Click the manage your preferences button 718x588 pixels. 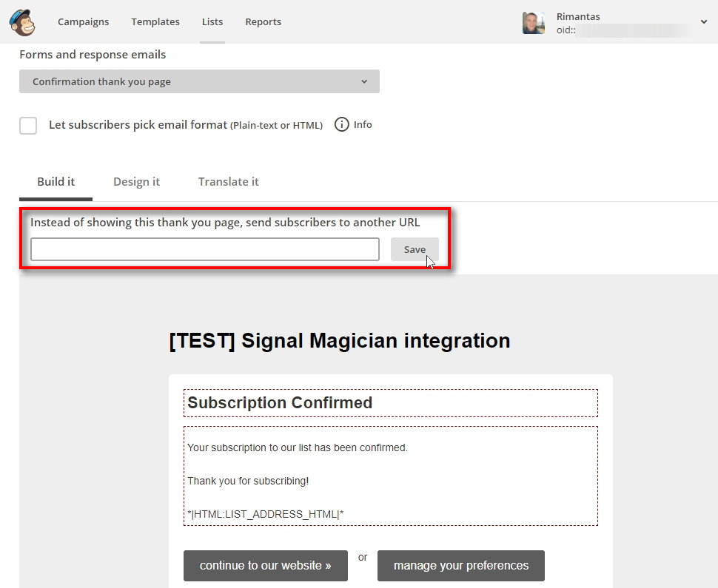[461, 566]
